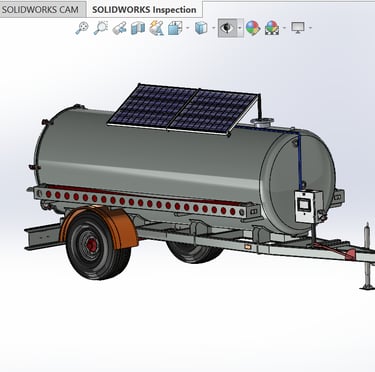The width and height of the screenshot is (375, 372).
Task: Activate the Section View tool
Action: click(x=138, y=28)
